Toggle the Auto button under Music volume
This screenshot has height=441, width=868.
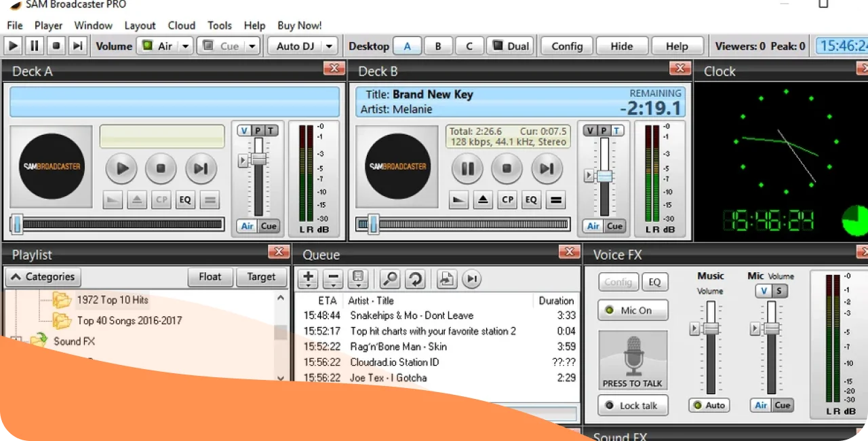[709, 405]
